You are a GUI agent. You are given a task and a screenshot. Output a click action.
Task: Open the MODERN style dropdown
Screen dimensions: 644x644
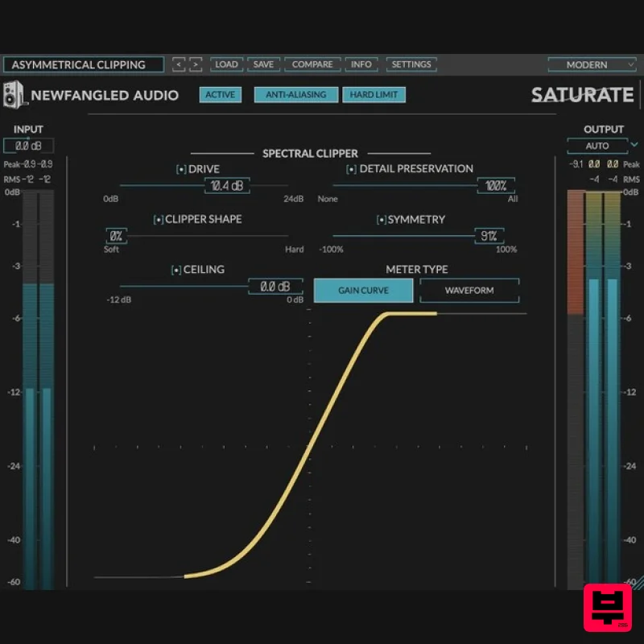tap(592, 64)
